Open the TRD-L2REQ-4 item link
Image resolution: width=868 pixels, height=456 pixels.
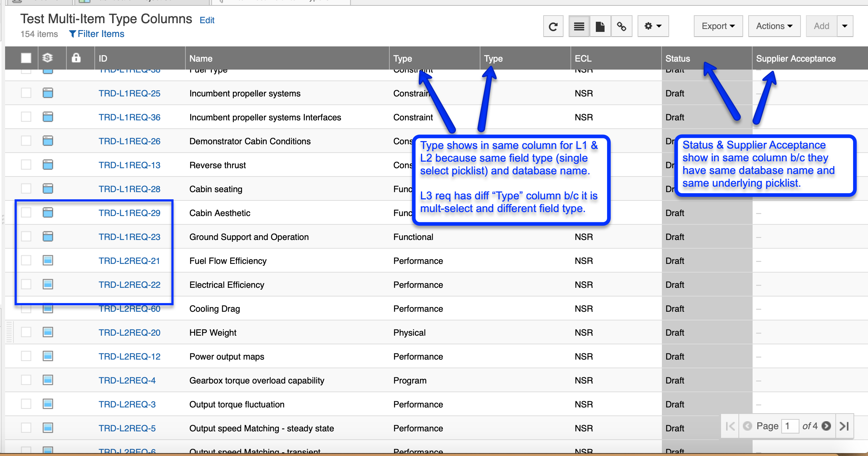(x=127, y=380)
